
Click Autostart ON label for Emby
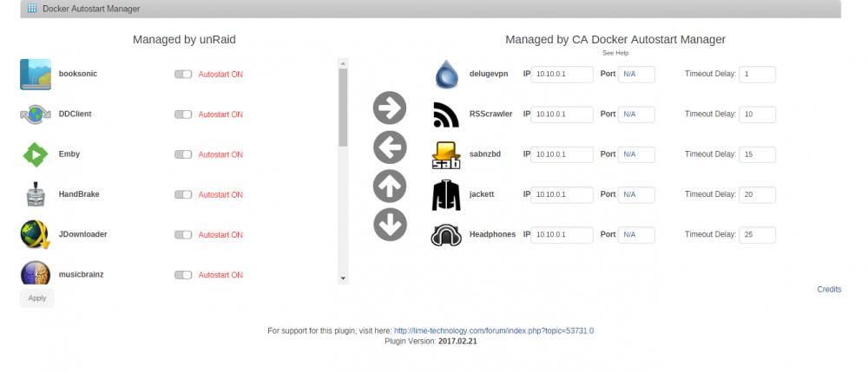[x=220, y=155]
